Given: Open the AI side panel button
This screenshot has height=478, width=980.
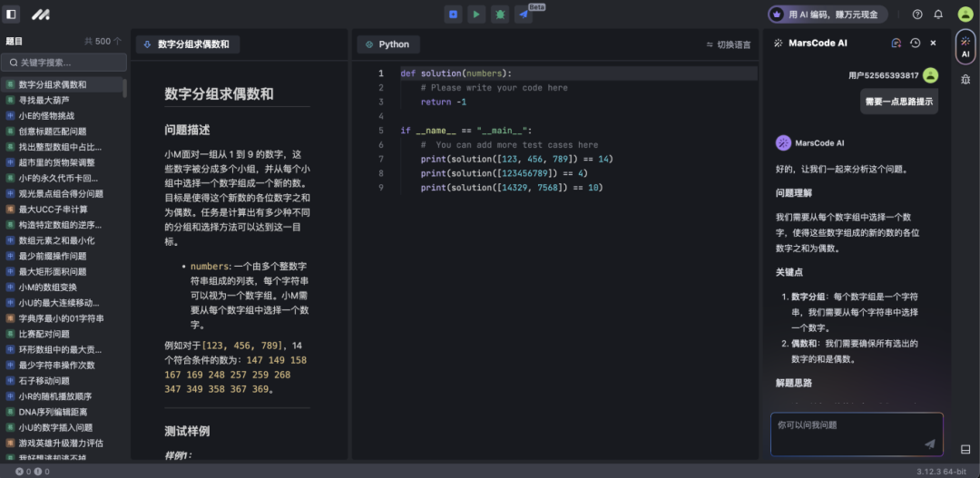Looking at the screenshot, I should click(965, 47).
